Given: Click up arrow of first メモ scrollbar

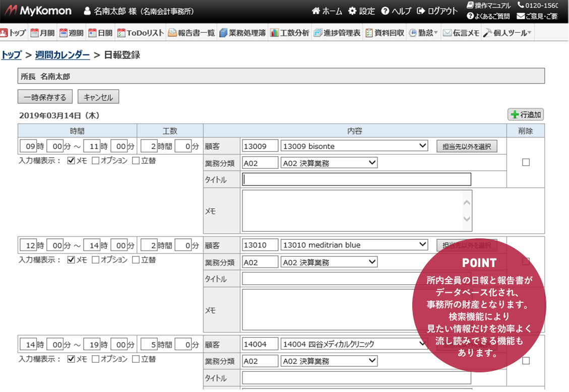Looking at the screenshot, I should click(467, 203).
